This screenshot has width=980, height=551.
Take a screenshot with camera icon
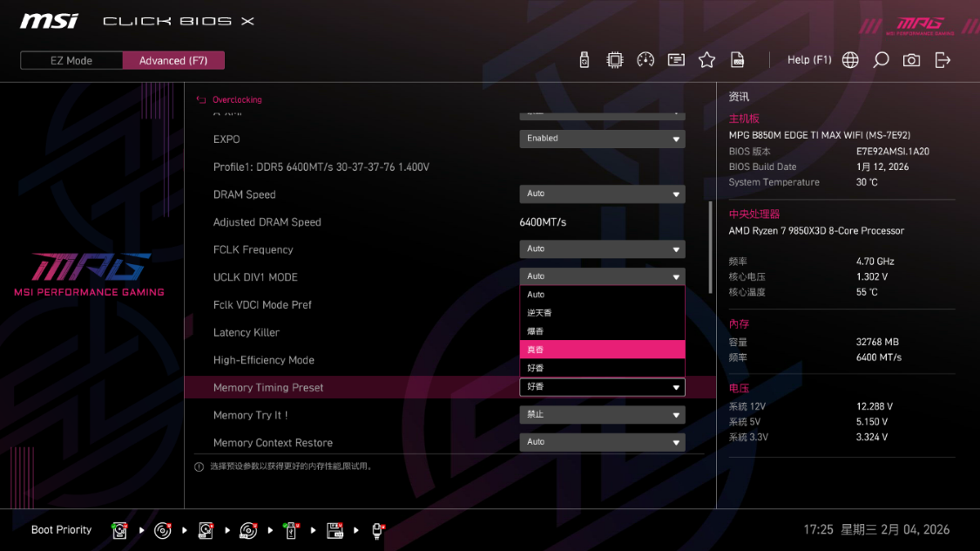(911, 60)
